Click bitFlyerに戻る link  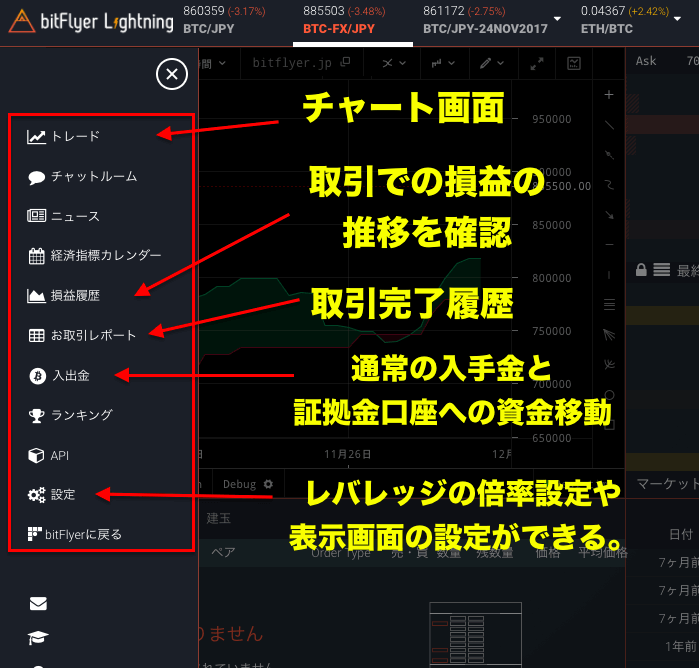point(74,534)
